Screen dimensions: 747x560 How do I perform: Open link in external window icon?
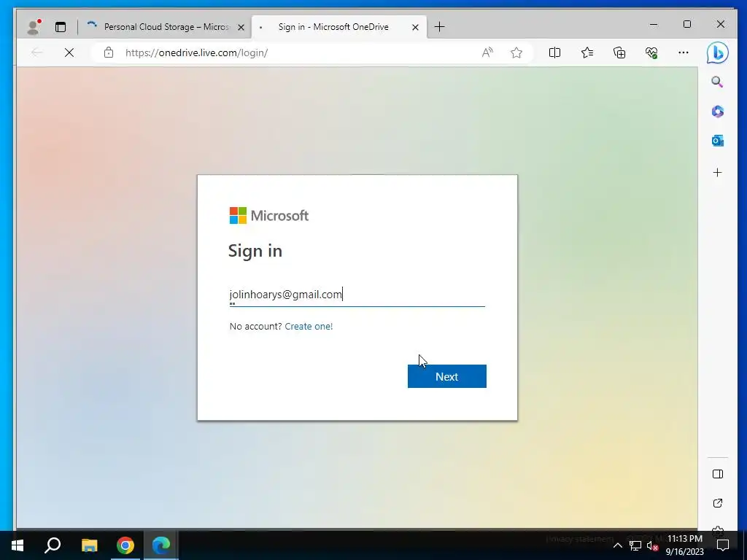[718, 503]
